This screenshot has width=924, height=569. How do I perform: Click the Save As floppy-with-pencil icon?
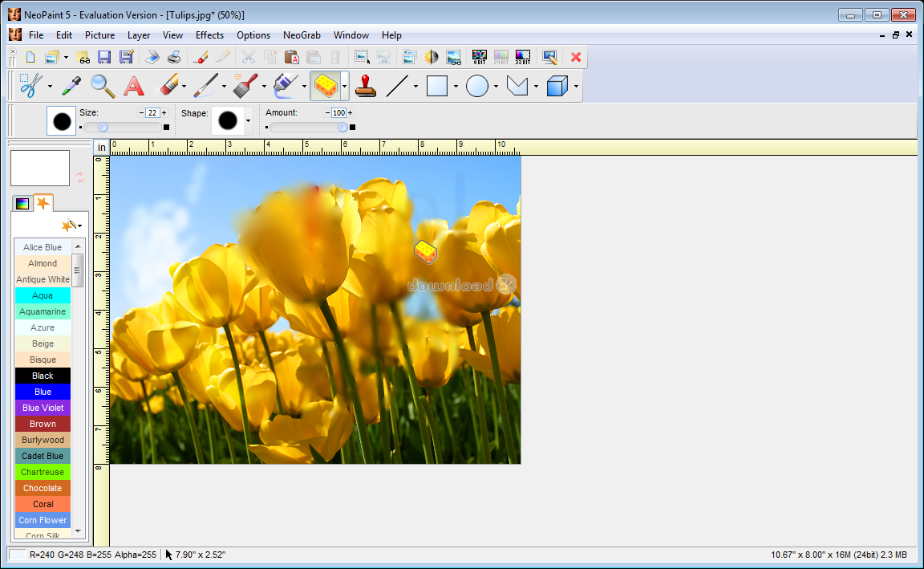[x=125, y=57]
